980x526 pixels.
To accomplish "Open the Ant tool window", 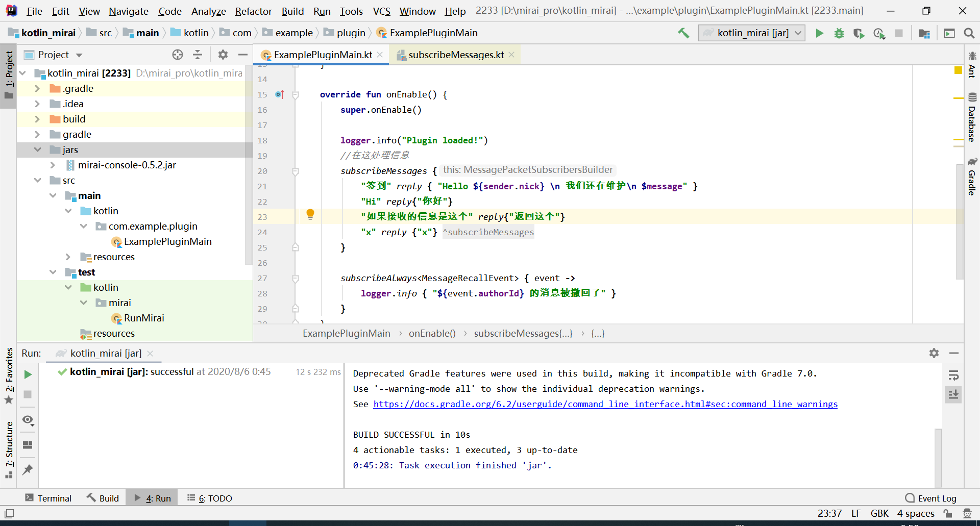I will coord(972,65).
